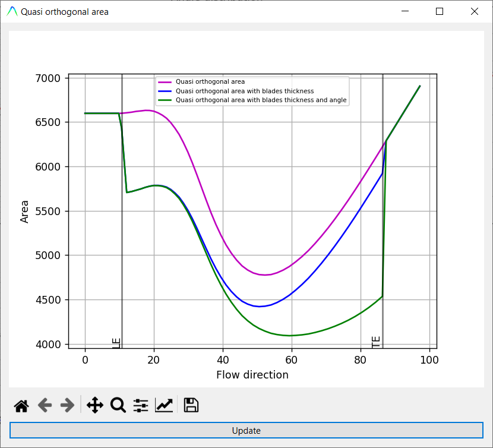493x448 pixels.
Task: Reset the plot to home view
Action: tap(21, 406)
